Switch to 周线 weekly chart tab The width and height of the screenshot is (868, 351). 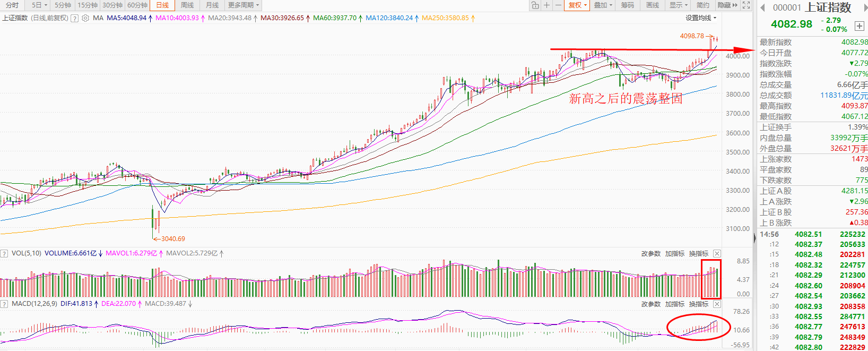coord(187,5)
